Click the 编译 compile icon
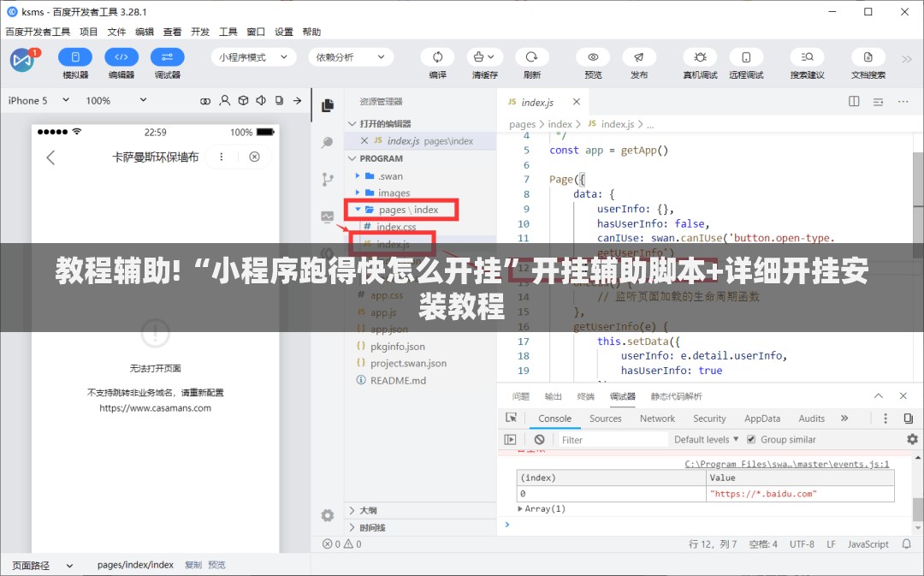924x576 pixels. (x=438, y=57)
